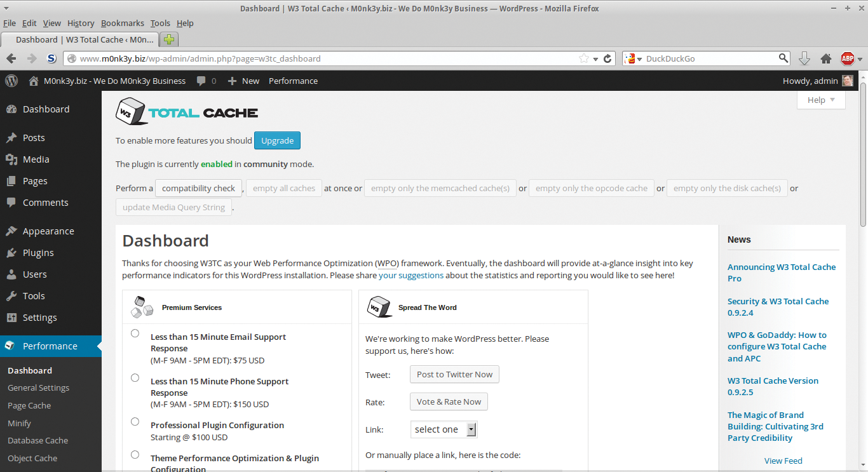The width and height of the screenshot is (868, 472).
Task: Click the W3 Total Cache logo
Action: 187,111
